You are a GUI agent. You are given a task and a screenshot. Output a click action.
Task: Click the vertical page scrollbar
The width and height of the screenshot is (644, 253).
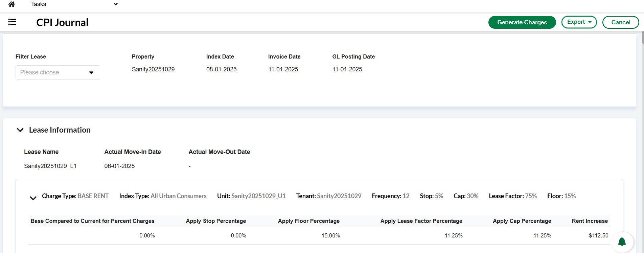click(x=643, y=37)
